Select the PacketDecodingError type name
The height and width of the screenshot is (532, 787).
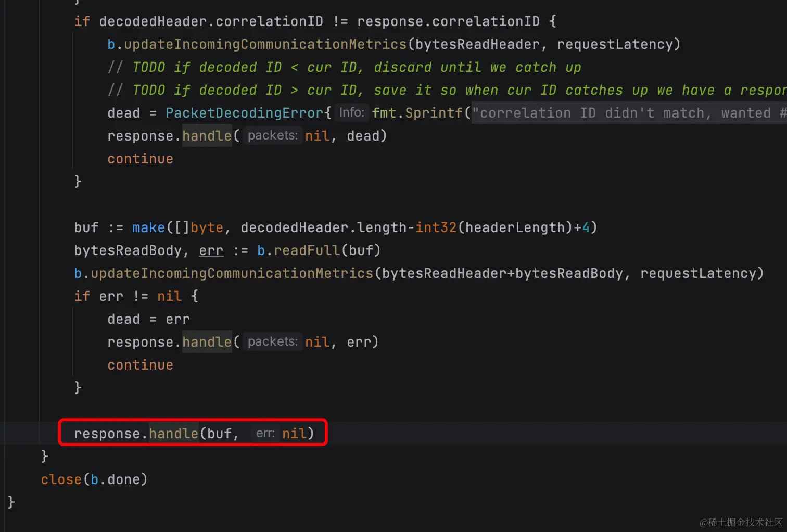coord(245,113)
